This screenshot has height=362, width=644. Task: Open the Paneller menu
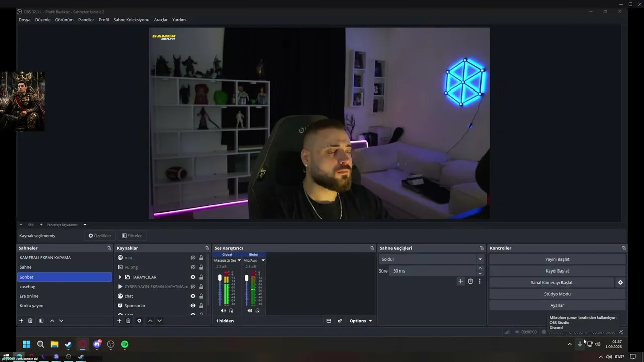[86, 20]
